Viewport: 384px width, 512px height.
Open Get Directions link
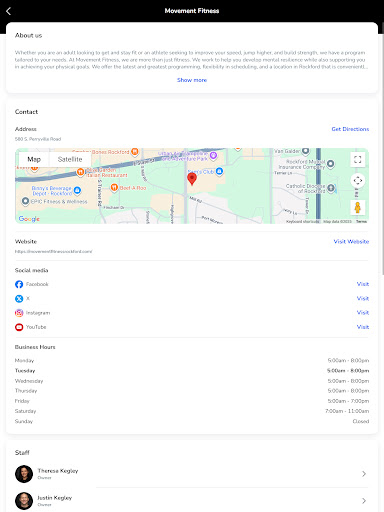[350, 129]
